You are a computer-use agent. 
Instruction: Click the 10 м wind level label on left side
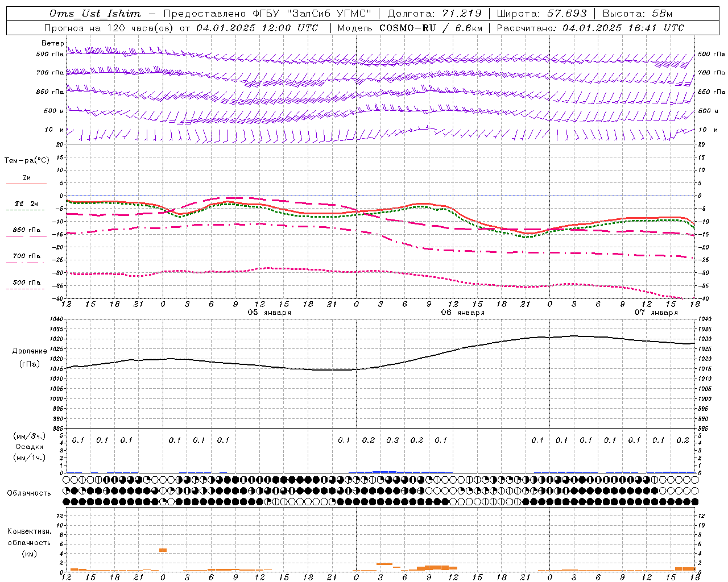coord(55,130)
